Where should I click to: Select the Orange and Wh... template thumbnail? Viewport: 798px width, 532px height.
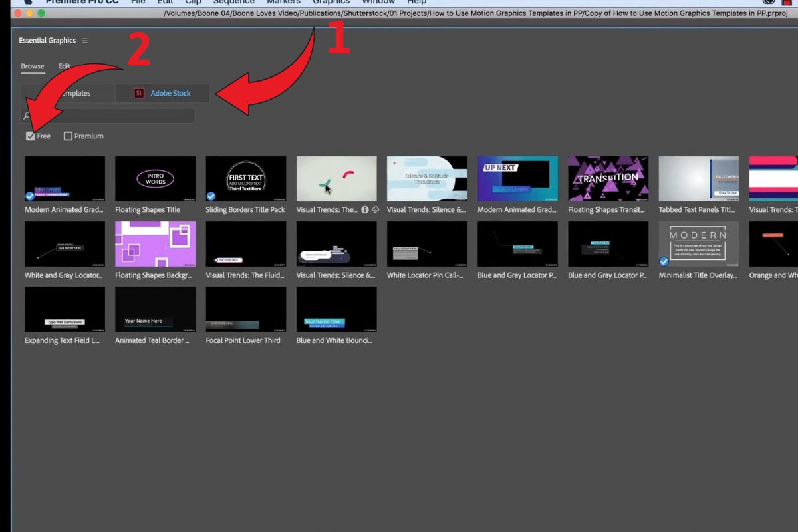point(773,244)
